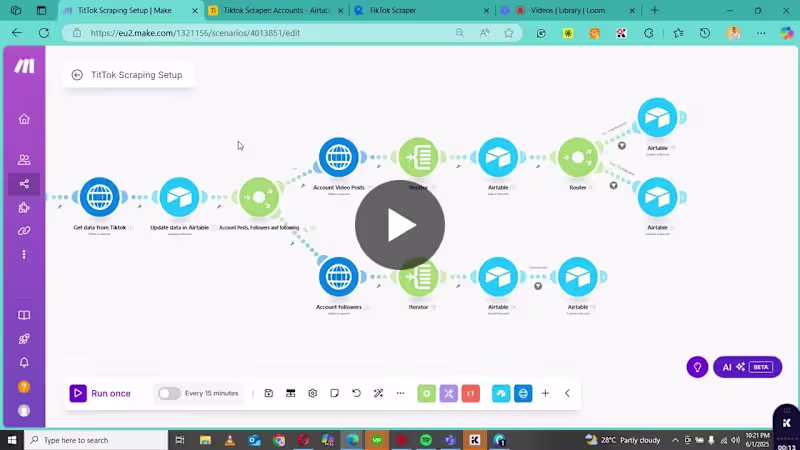Add page to favorites with star icon
Image resolution: width=800 pixels, height=450 pixels.
click(x=509, y=33)
